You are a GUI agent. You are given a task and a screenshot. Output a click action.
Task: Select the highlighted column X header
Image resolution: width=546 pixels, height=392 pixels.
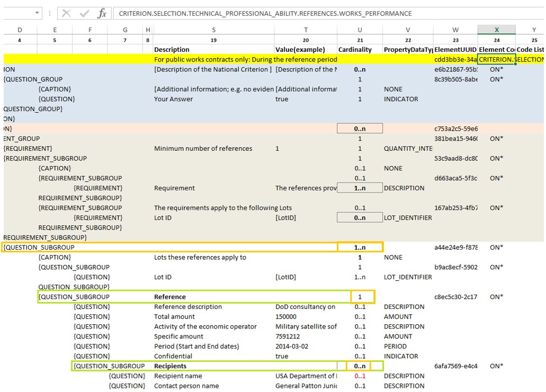(x=497, y=30)
